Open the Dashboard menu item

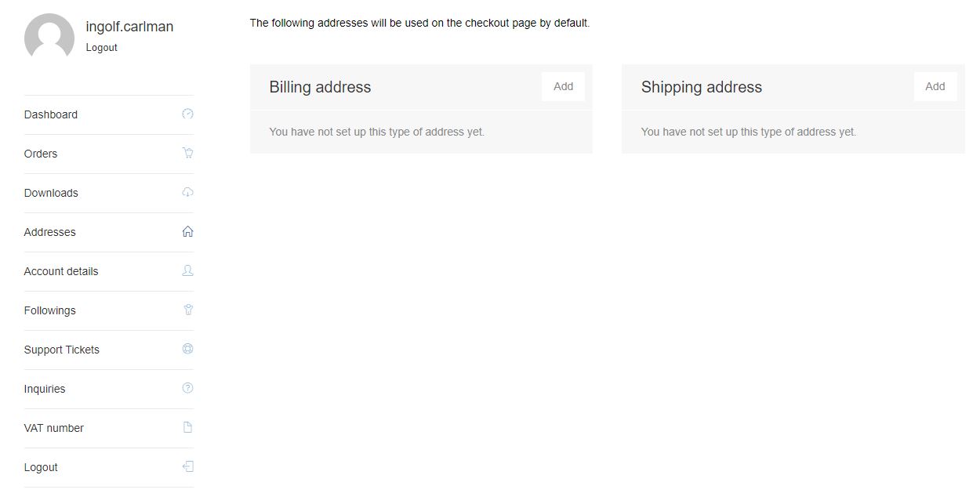pos(51,114)
